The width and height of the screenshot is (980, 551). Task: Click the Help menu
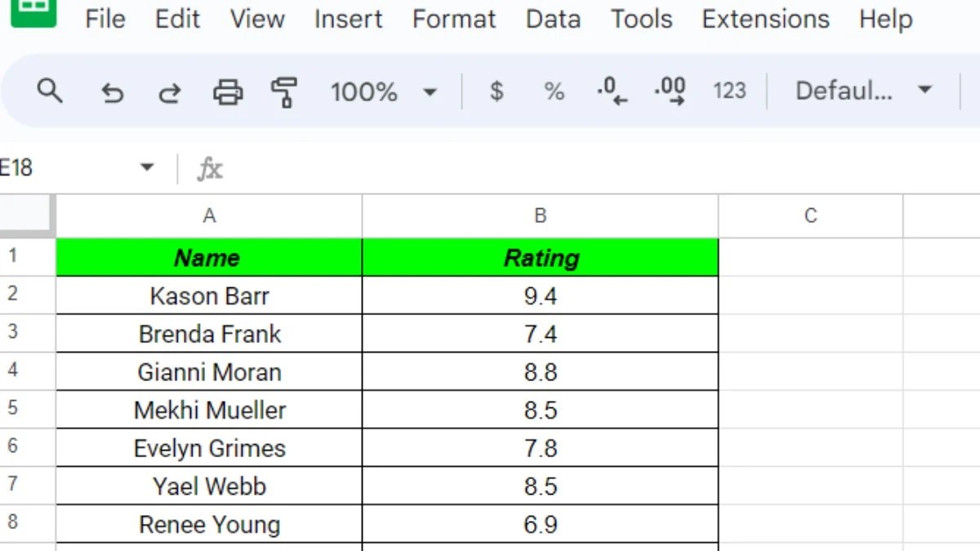click(884, 20)
